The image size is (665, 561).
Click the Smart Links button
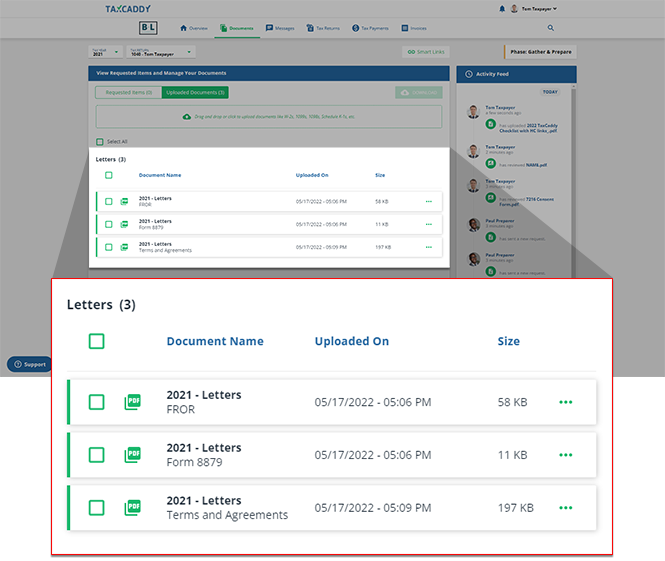click(424, 52)
